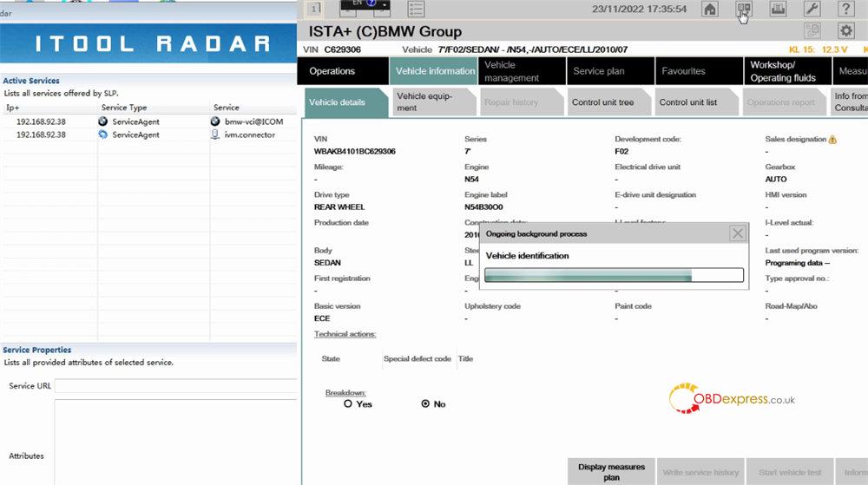Click the VIN value WBAKB4101BC629306
The height and width of the screenshot is (485, 868).
355,151
